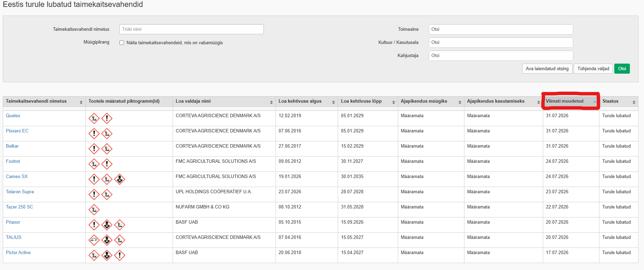Click the health hazard pictogram in Priaxor row
Viewport: 644px width, 270px height.
[x=107, y=225]
